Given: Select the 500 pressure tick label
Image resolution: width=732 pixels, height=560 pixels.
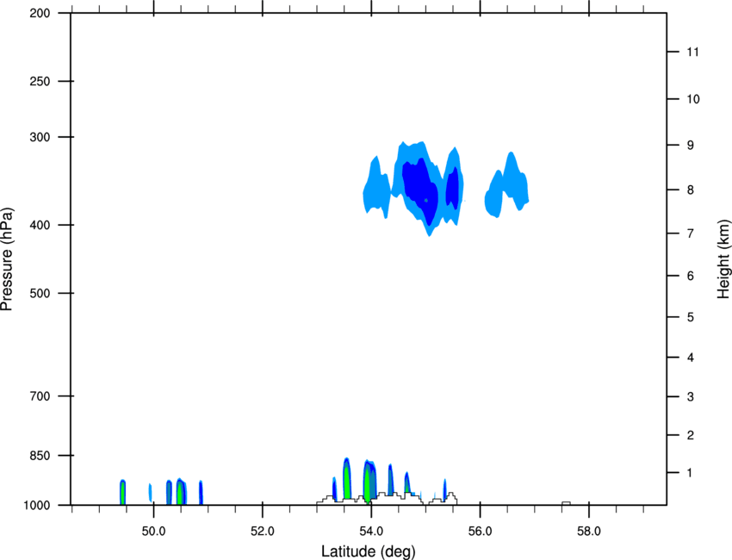Looking at the screenshot, I should point(40,293).
